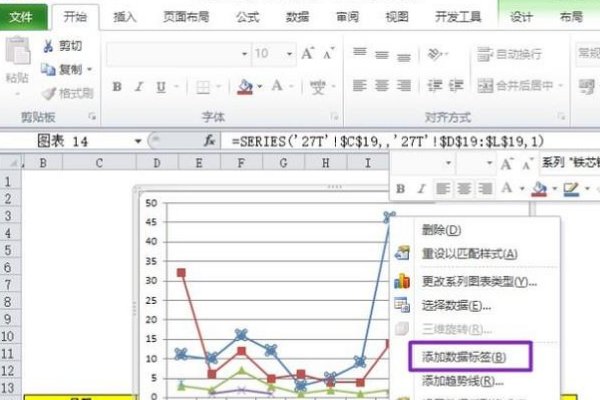The height and width of the screenshot is (400, 600).
Task: Switch to the 公式 tab
Action: pyautogui.click(x=248, y=17)
